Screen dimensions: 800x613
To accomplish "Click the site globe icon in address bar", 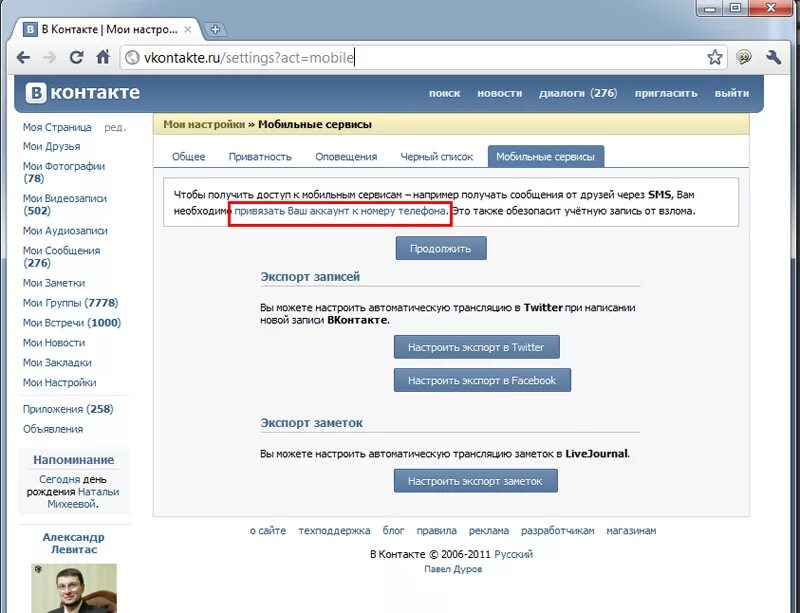I will (x=132, y=58).
